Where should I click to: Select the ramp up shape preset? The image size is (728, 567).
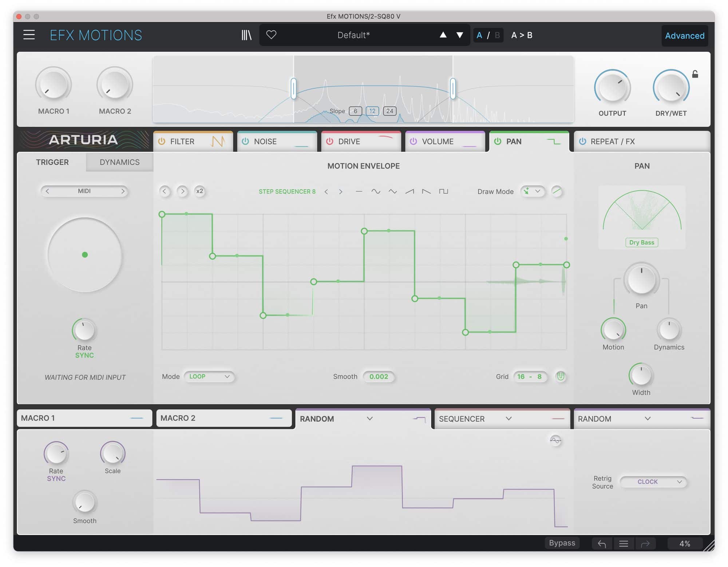tap(409, 191)
